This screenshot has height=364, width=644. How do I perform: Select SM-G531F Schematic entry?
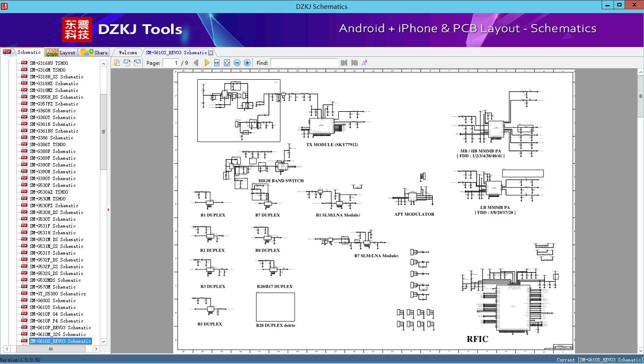tap(53, 226)
